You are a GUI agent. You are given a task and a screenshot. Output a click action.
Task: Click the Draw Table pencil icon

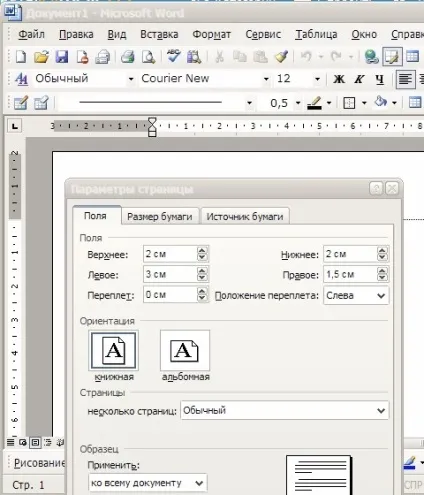pyautogui.click(x=20, y=103)
